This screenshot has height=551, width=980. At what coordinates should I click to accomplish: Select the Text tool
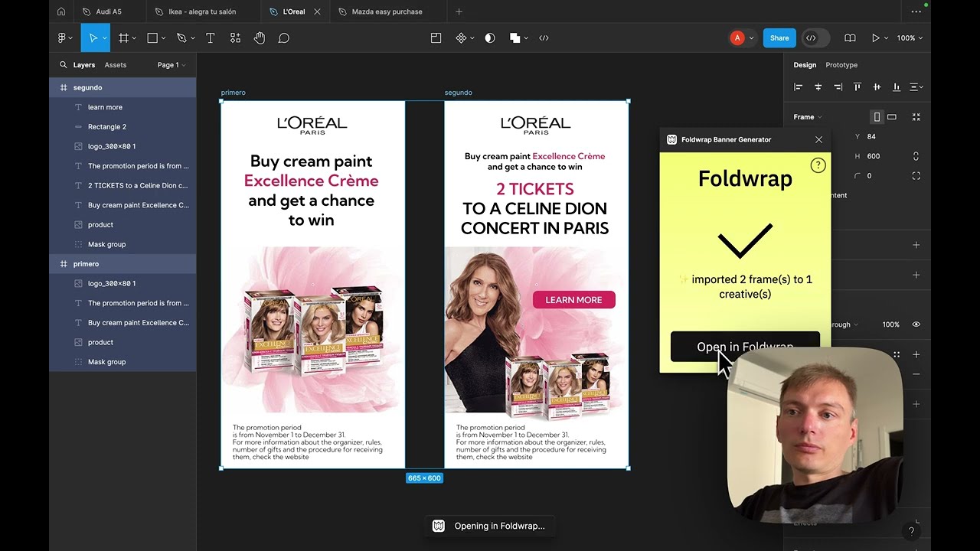click(x=210, y=37)
